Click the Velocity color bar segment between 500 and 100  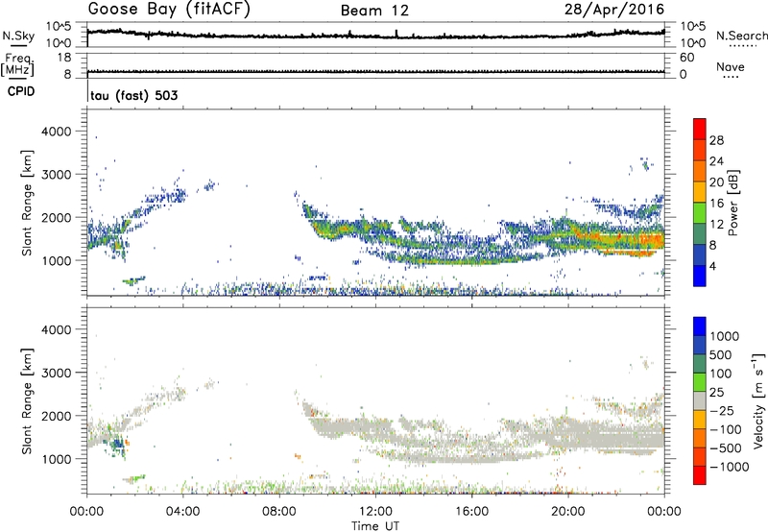tap(700, 364)
